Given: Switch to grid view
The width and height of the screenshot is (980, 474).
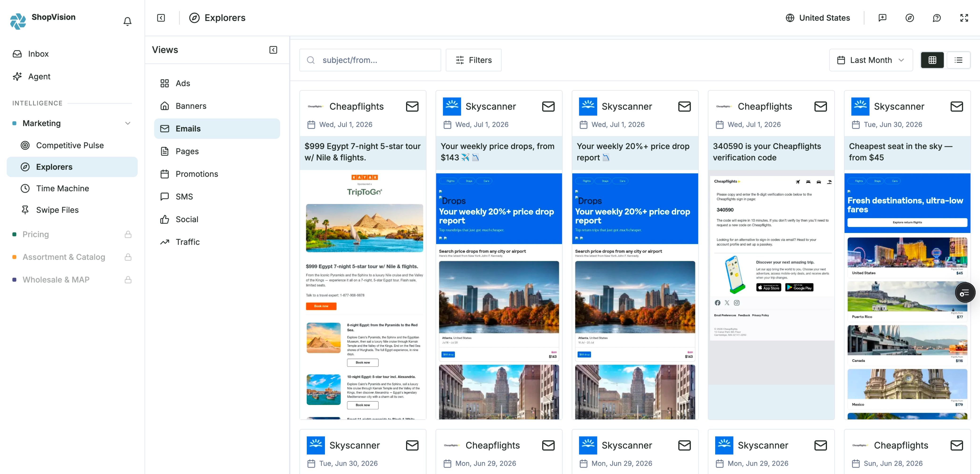Looking at the screenshot, I should (x=932, y=60).
